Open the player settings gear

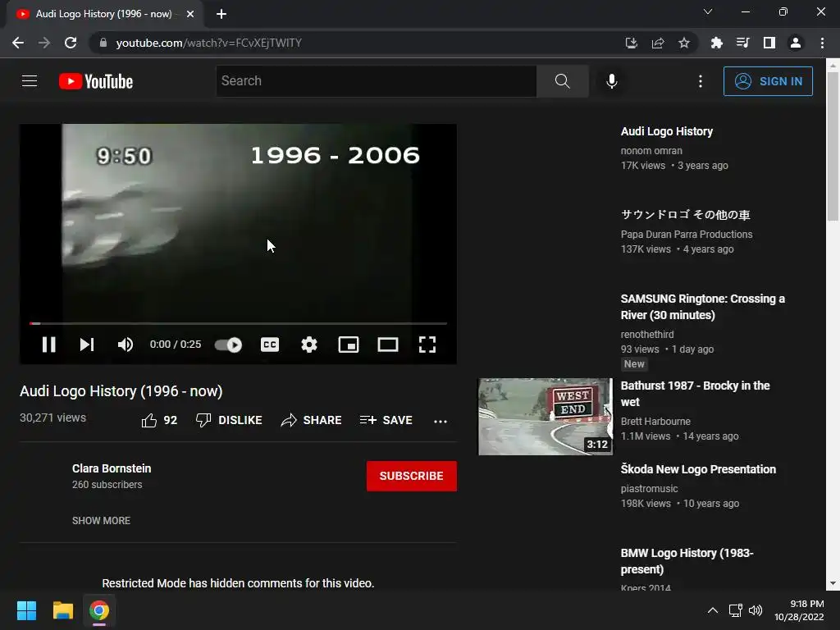(309, 345)
